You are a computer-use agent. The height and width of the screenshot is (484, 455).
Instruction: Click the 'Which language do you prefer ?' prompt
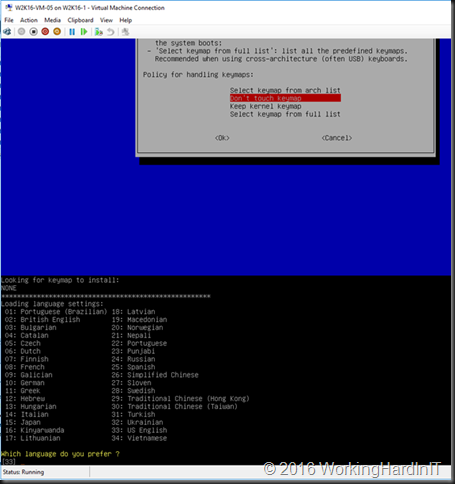60,454
